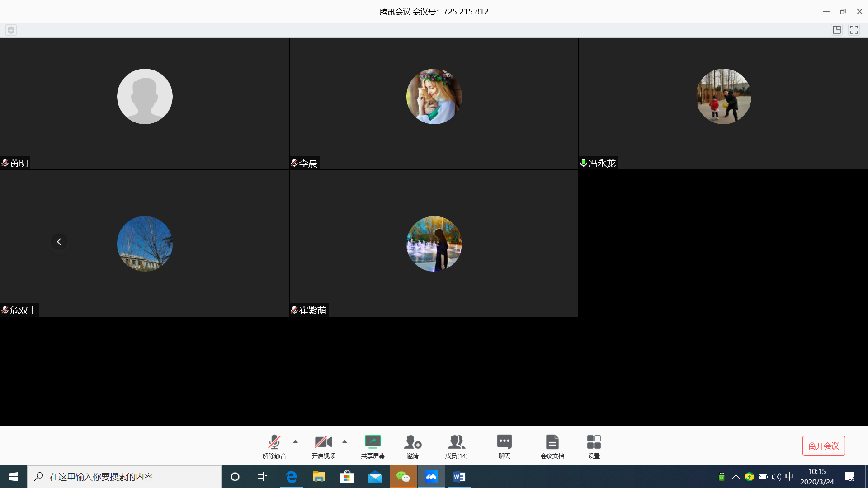Open WeChat from the taskbar
This screenshot has width=868, height=488.
pyautogui.click(x=403, y=477)
